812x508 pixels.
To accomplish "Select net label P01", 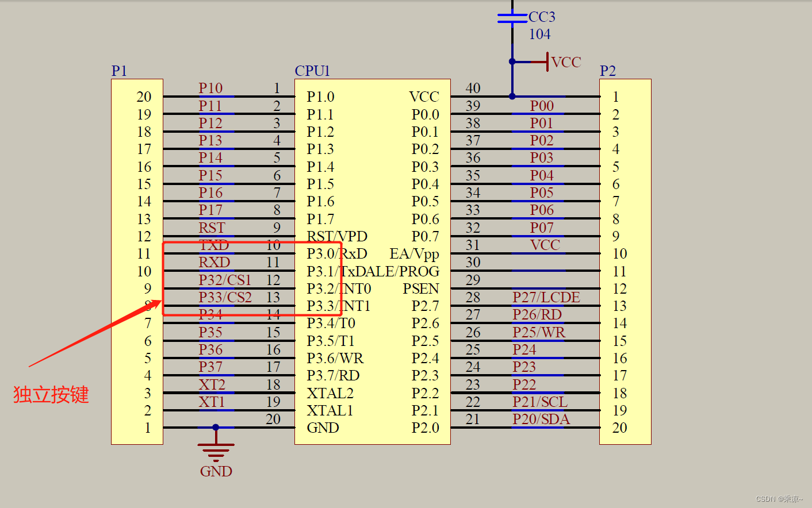I will tap(542, 123).
